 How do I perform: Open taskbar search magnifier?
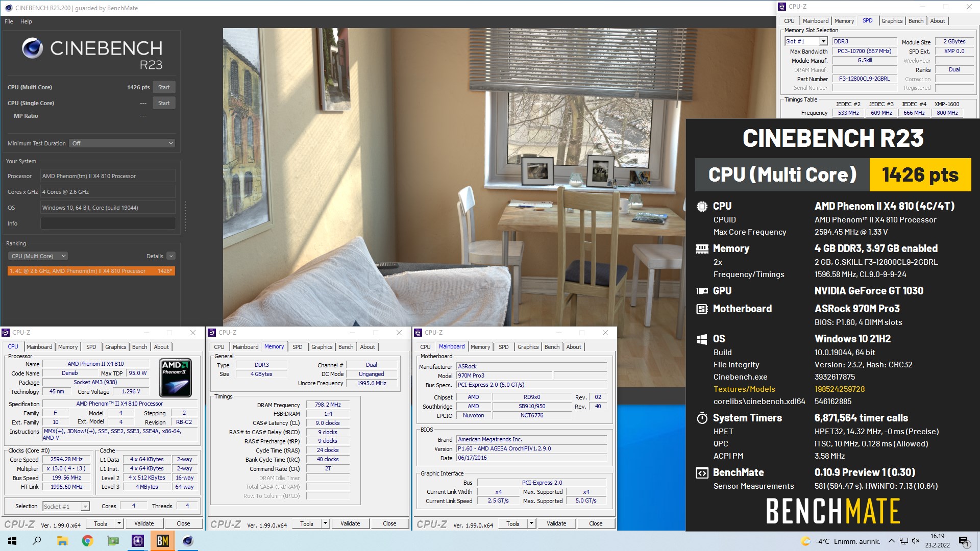pyautogui.click(x=37, y=541)
